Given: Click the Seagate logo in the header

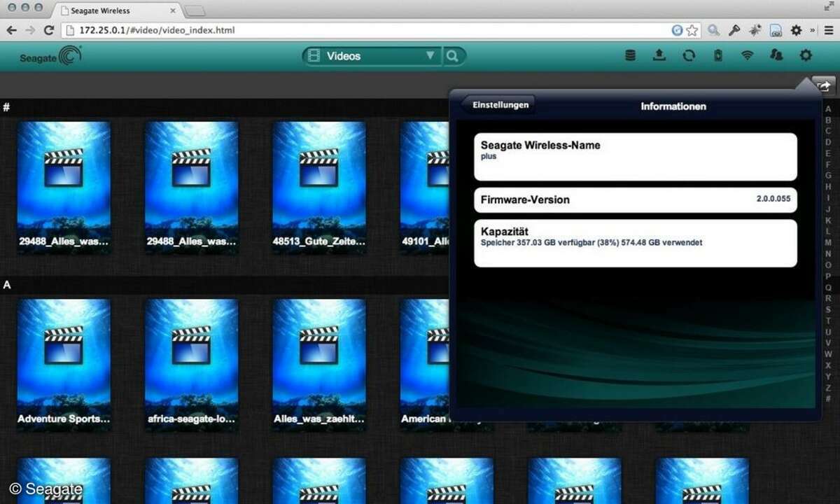Looking at the screenshot, I should point(50,56).
